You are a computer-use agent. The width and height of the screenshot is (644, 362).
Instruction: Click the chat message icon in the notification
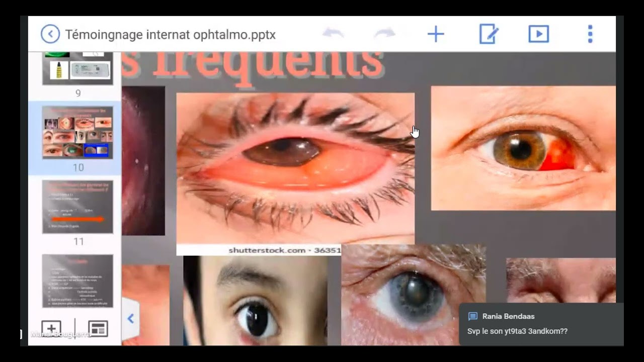(472, 316)
